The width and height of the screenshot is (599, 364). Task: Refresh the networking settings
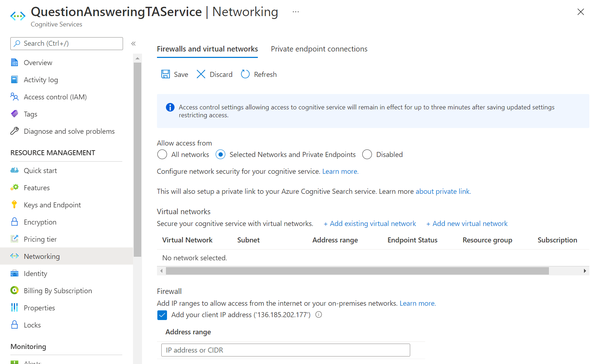click(258, 74)
